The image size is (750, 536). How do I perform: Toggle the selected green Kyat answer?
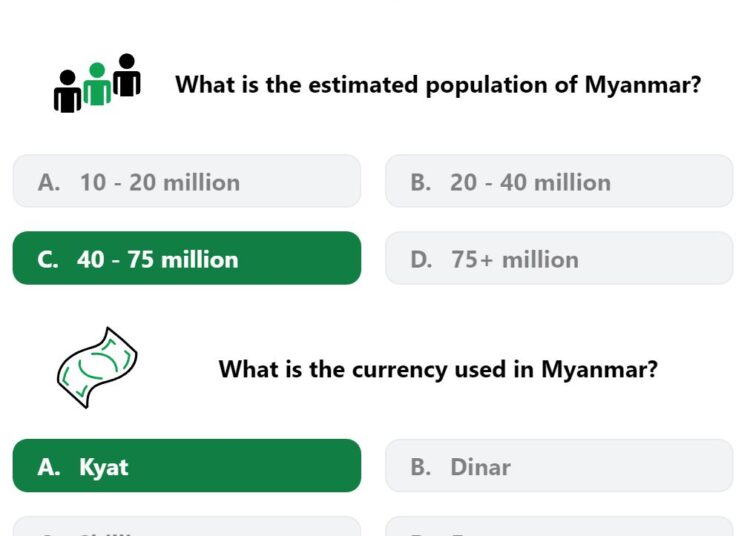(x=187, y=466)
